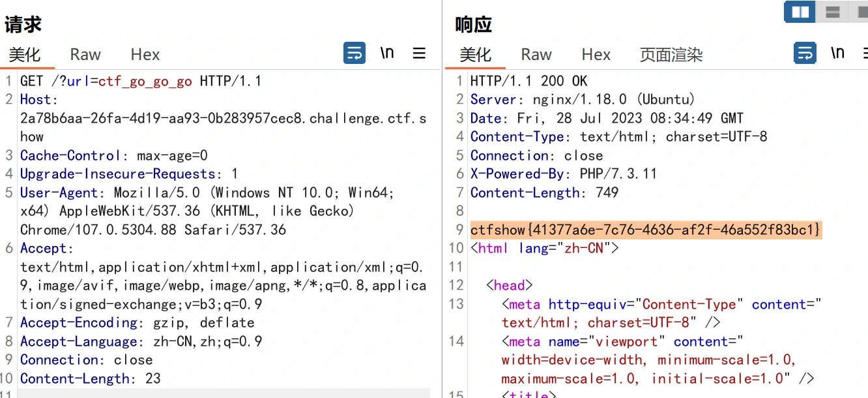The width and height of the screenshot is (868, 398).
Task: Switch to tabbed layout icon at far right
Action: [860, 12]
